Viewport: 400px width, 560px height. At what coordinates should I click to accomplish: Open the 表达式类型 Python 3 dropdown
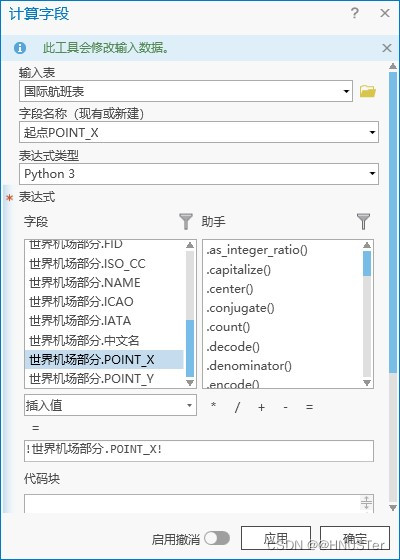point(372,174)
